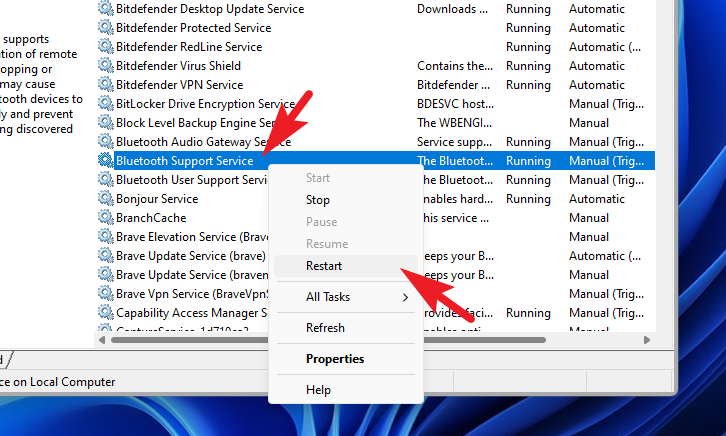Click 'Manual (Trig...' startup type of BitLocker
Screen dimensions: 726x436
coord(607,104)
